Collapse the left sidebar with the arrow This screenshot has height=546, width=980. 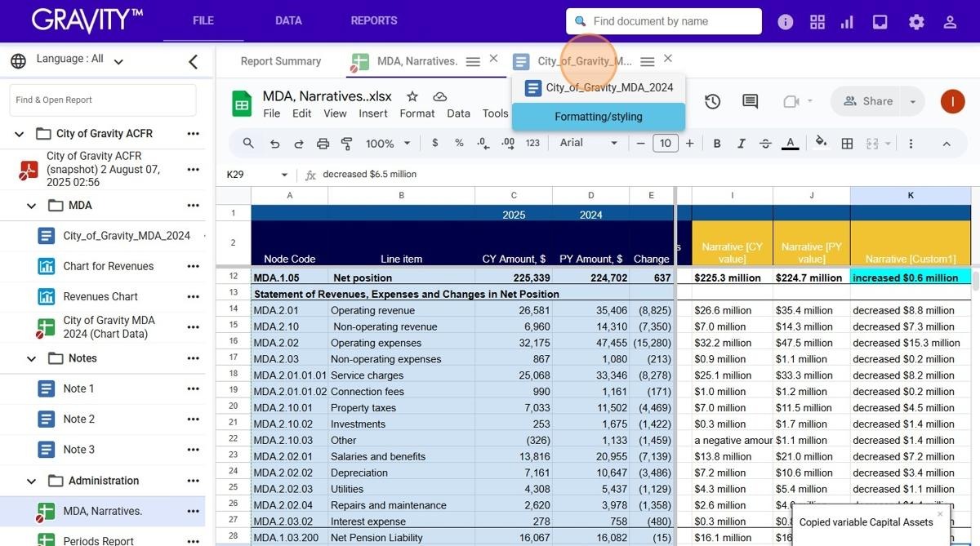[194, 61]
